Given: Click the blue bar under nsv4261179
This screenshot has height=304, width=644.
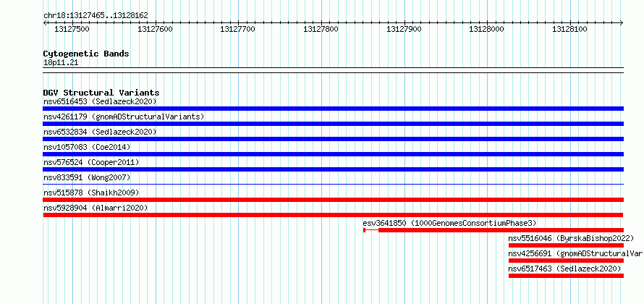Looking at the screenshot, I should tap(333, 124).
